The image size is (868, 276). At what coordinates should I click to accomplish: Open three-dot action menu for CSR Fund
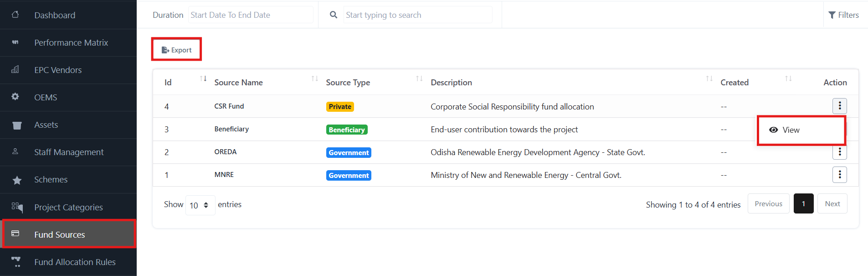839,106
